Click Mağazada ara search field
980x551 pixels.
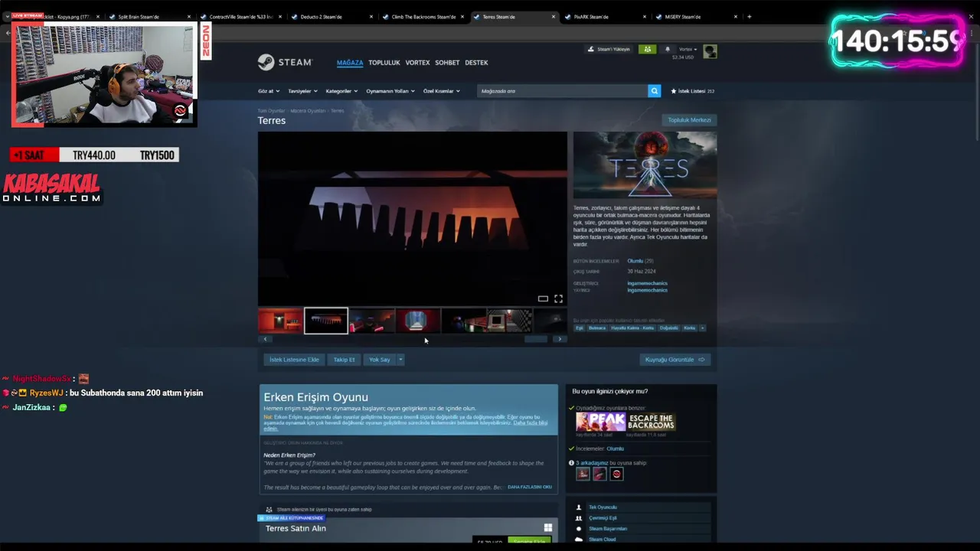tap(562, 91)
